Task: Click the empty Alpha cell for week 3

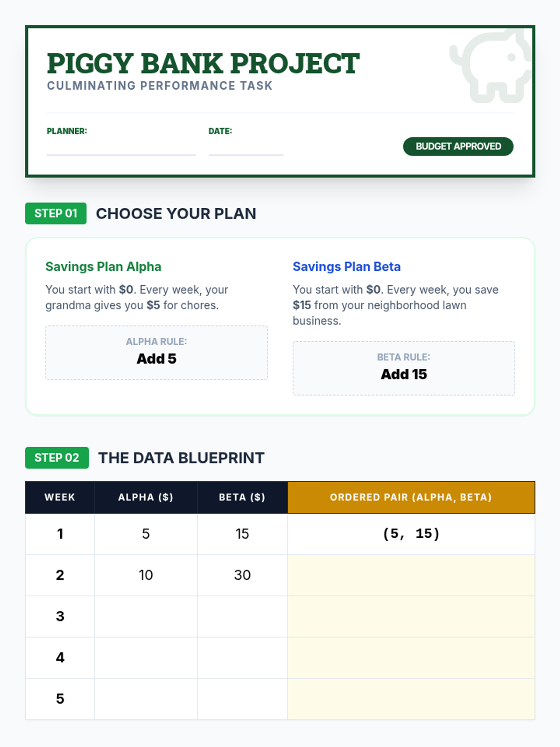Action: pos(146,616)
